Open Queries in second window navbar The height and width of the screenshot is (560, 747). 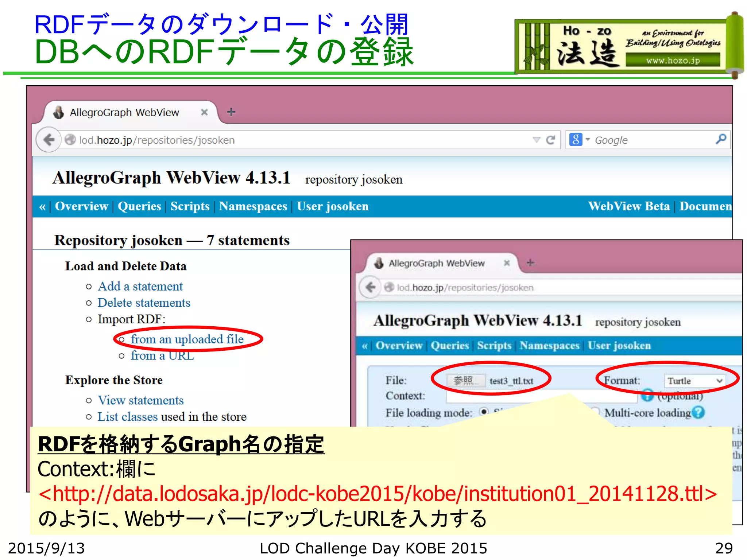point(450,345)
